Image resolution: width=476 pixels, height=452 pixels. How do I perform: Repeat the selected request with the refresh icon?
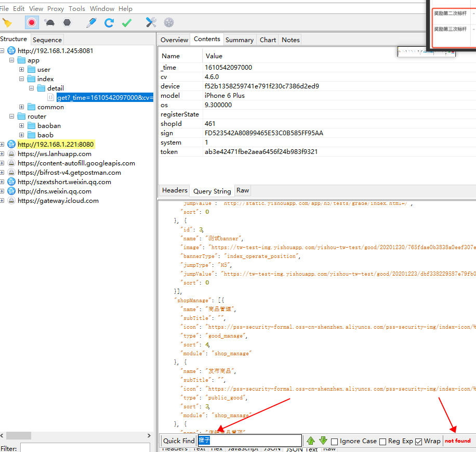(109, 23)
